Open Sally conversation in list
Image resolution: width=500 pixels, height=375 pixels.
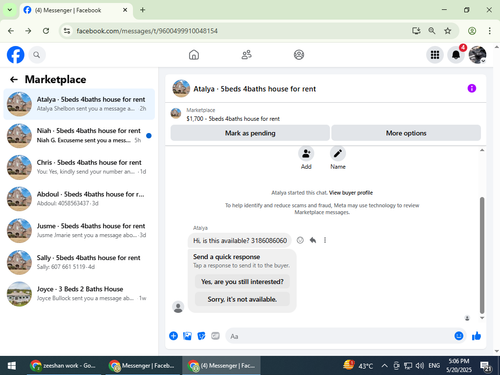point(79,262)
